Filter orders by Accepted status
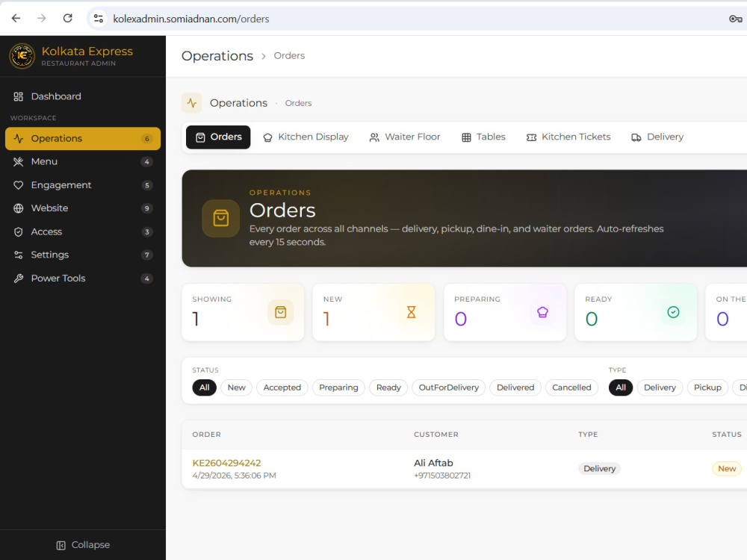 tap(282, 388)
